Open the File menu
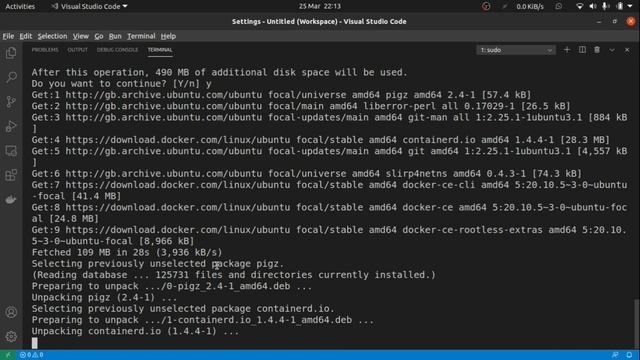This screenshot has height=360, width=640. coord(8,36)
